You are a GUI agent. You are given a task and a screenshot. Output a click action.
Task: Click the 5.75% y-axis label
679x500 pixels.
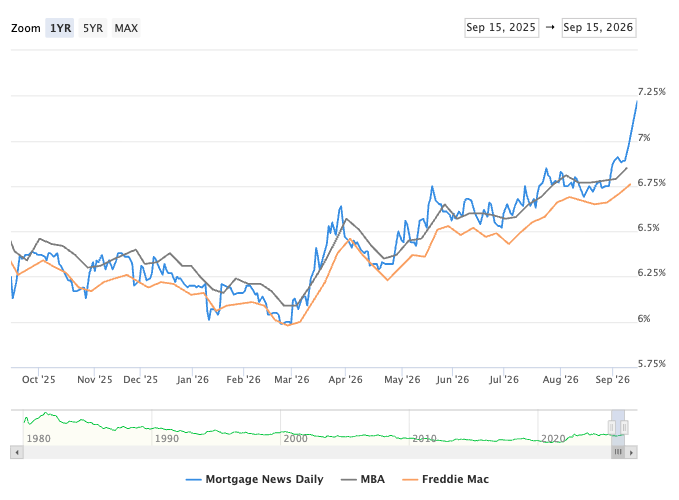tap(651, 364)
